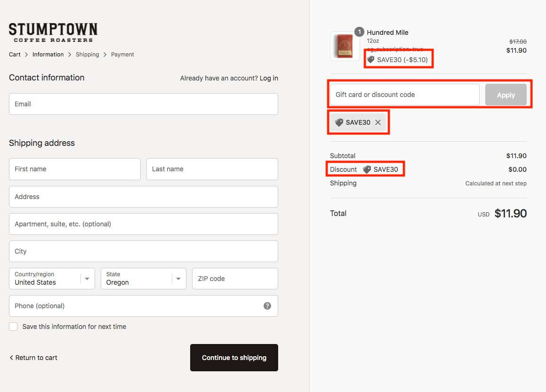
Task: Open the Country/region dropdown
Action: (x=52, y=279)
